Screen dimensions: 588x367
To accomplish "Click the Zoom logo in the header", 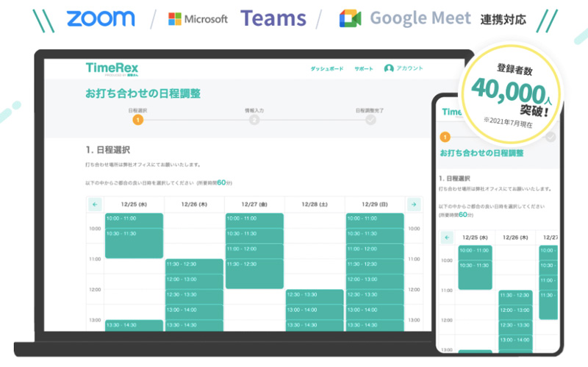I will coord(100,18).
